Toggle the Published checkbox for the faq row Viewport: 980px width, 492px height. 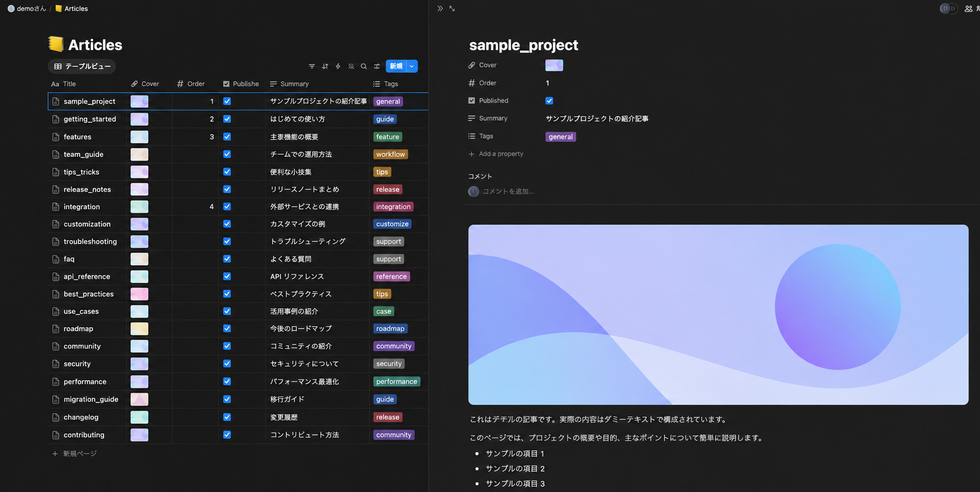pos(227,259)
